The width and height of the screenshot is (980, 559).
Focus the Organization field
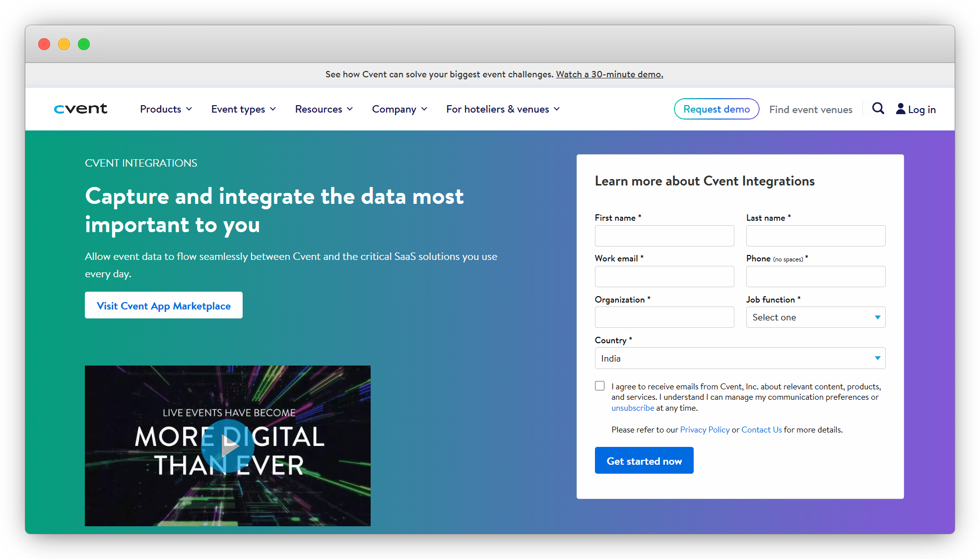pos(664,317)
